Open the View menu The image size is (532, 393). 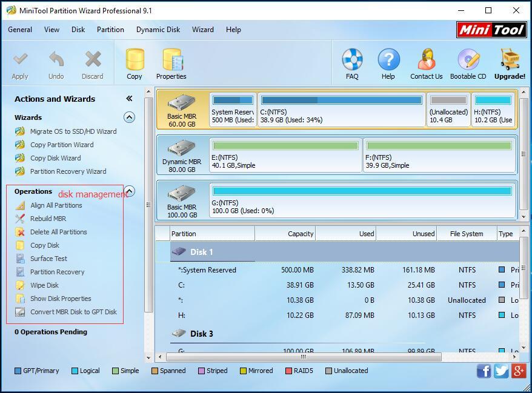coord(52,30)
